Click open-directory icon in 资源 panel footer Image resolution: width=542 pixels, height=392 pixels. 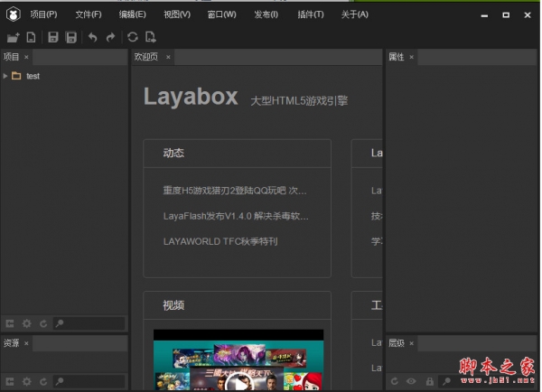10,382
